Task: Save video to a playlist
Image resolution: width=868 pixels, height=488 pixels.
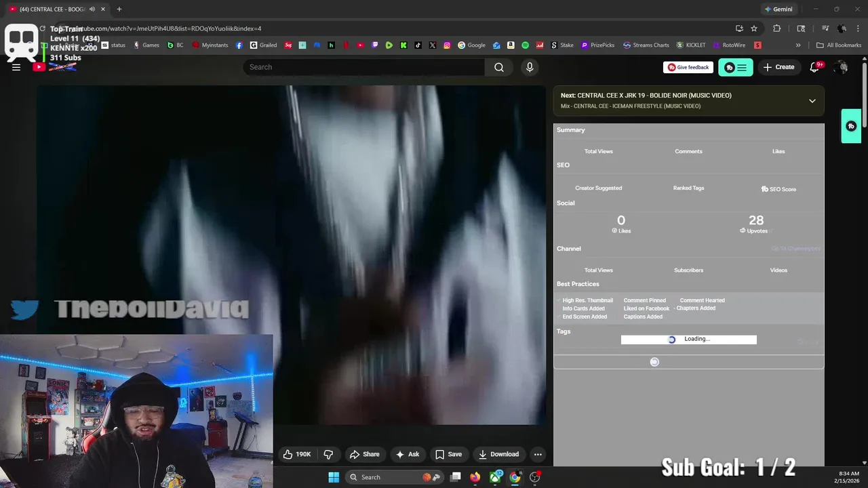Action: (448, 454)
